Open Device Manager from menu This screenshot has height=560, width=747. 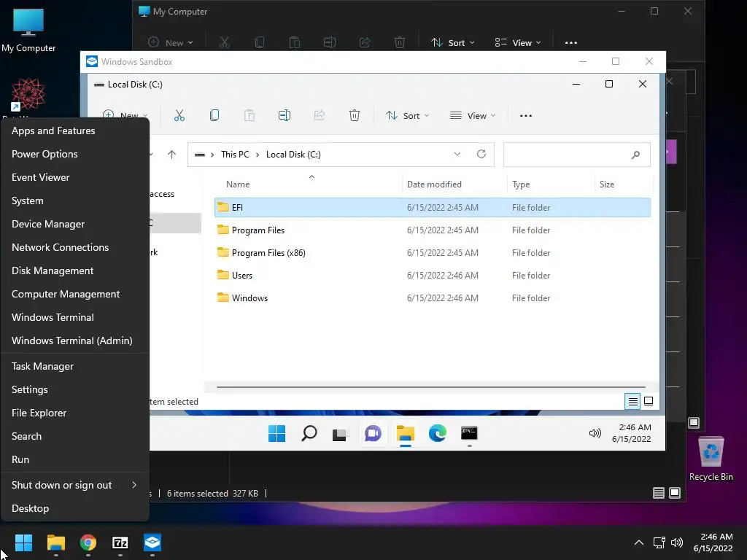pyautogui.click(x=75, y=224)
